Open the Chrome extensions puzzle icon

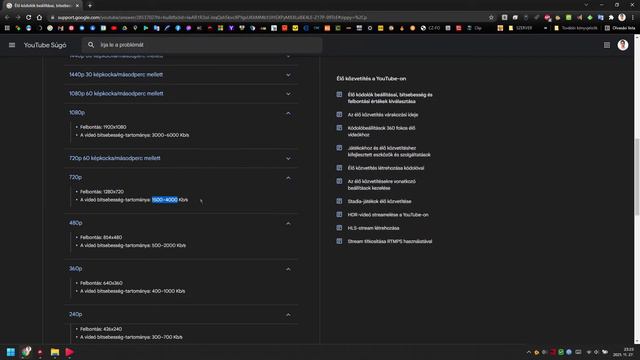(611, 18)
